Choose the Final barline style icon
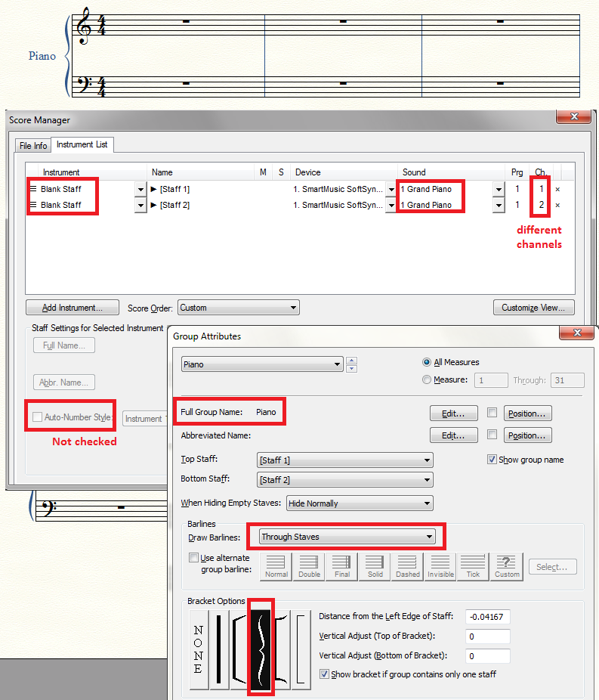The height and width of the screenshot is (700, 599). (341, 566)
